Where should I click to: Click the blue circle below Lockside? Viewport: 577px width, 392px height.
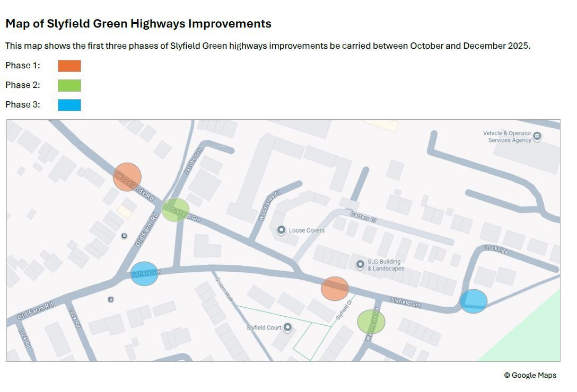(474, 301)
